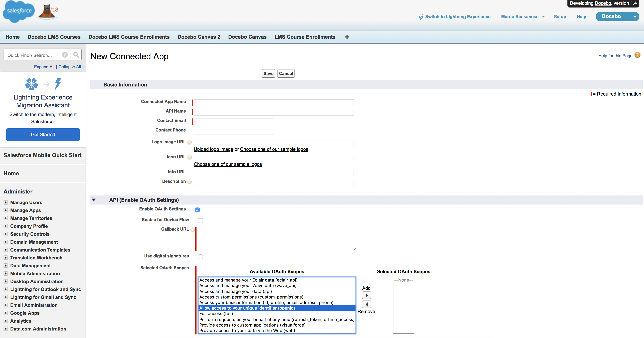Expand the Analytics node
644x338 pixels.
(6, 321)
